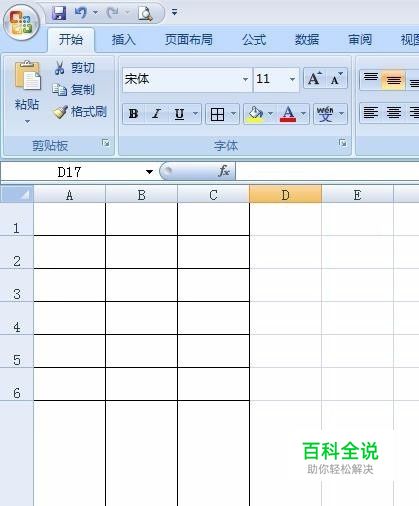Open the fill color dropdown arrow

pos(271,114)
